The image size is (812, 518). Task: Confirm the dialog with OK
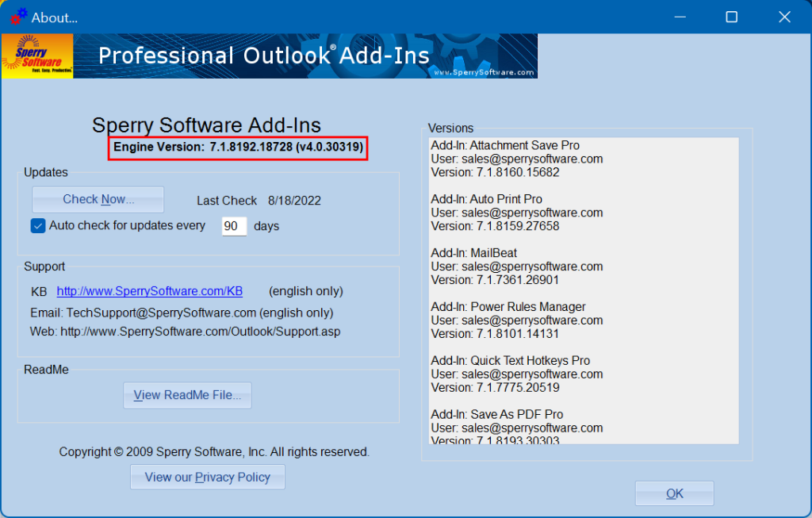click(673, 493)
